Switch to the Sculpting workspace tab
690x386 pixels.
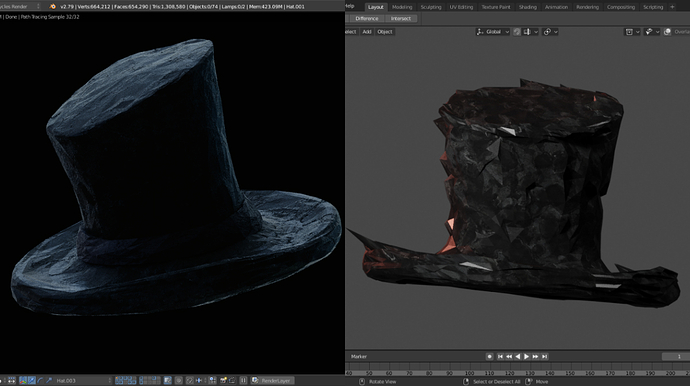pos(430,7)
